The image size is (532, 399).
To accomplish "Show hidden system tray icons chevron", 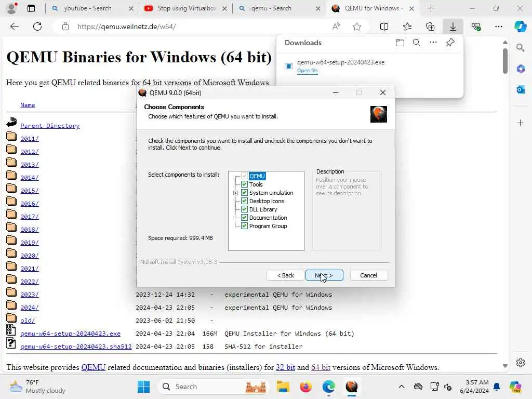I will pos(402,387).
